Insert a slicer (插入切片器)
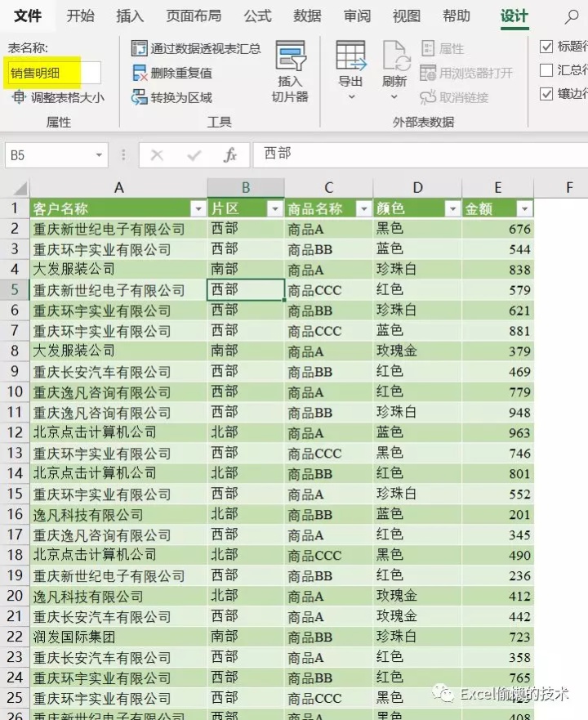 click(x=290, y=71)
